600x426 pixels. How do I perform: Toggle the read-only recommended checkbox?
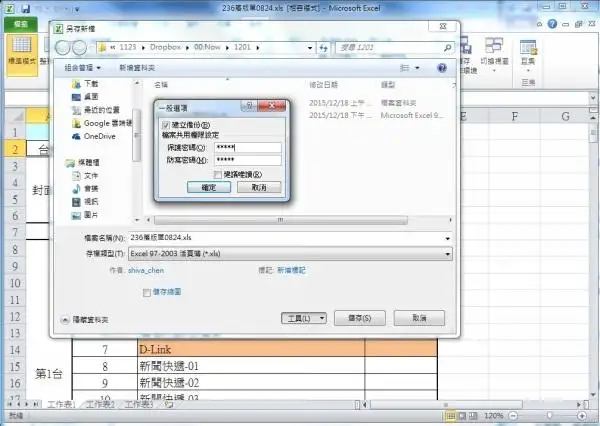pos(218,175)
